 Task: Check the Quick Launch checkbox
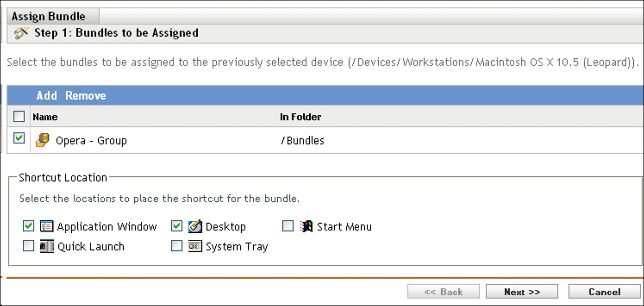(x=28, y=247)
